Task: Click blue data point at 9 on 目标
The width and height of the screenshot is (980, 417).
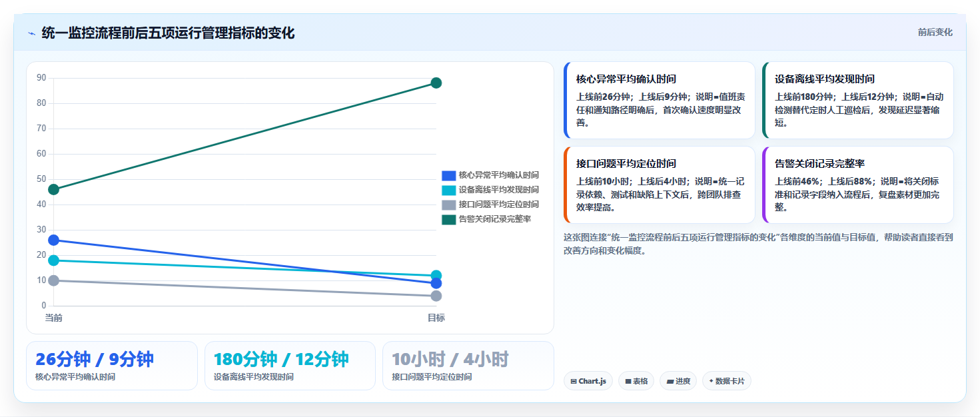Action: (436, 283)
